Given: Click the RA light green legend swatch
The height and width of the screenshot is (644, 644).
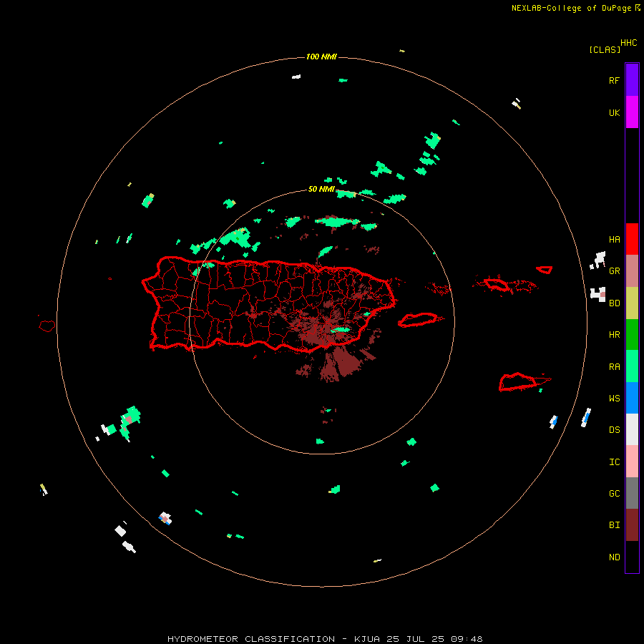Looking at the screenshot, I should pyautogui.click(x=632, y=366).
